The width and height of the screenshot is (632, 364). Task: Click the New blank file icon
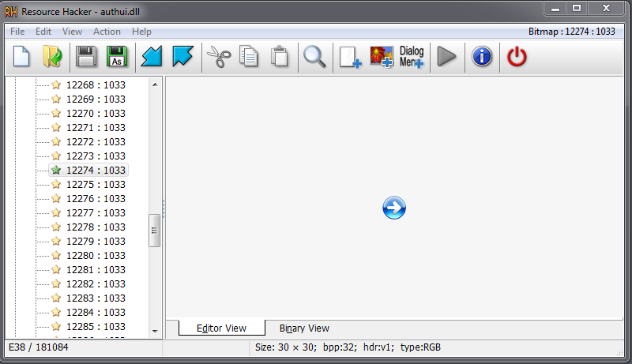coord(21,56)
